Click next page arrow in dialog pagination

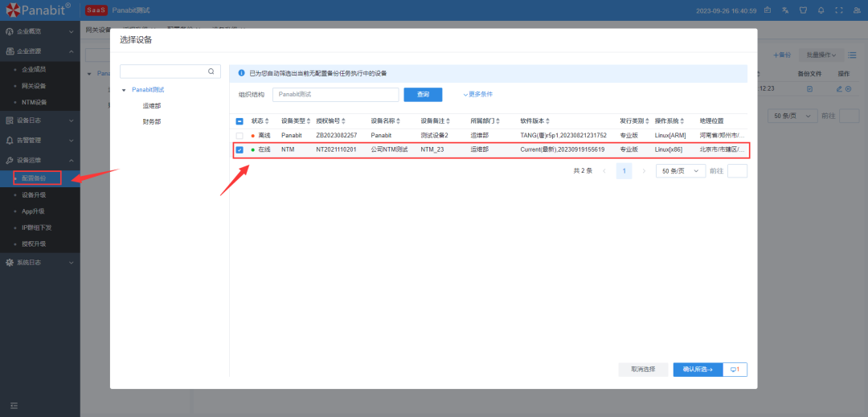644,171
